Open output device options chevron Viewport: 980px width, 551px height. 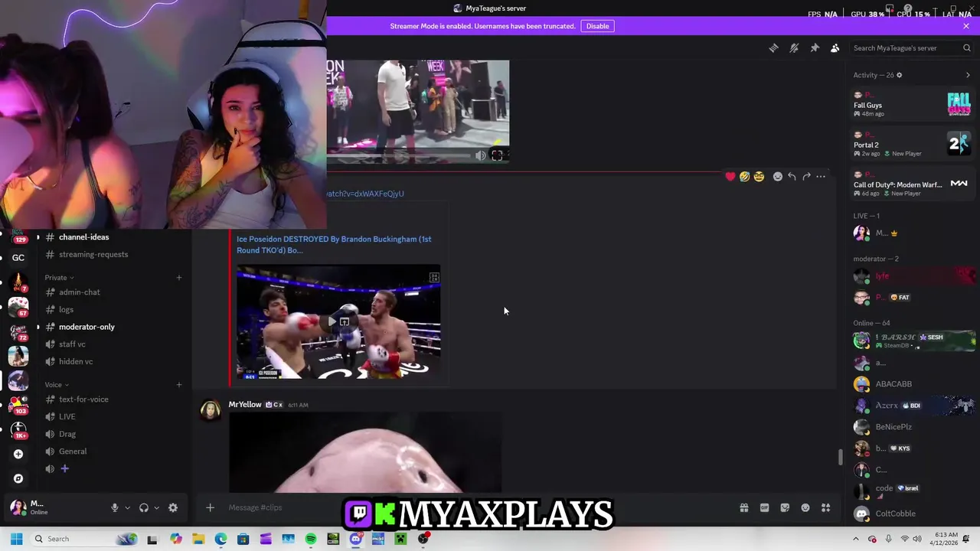(156, 507)
